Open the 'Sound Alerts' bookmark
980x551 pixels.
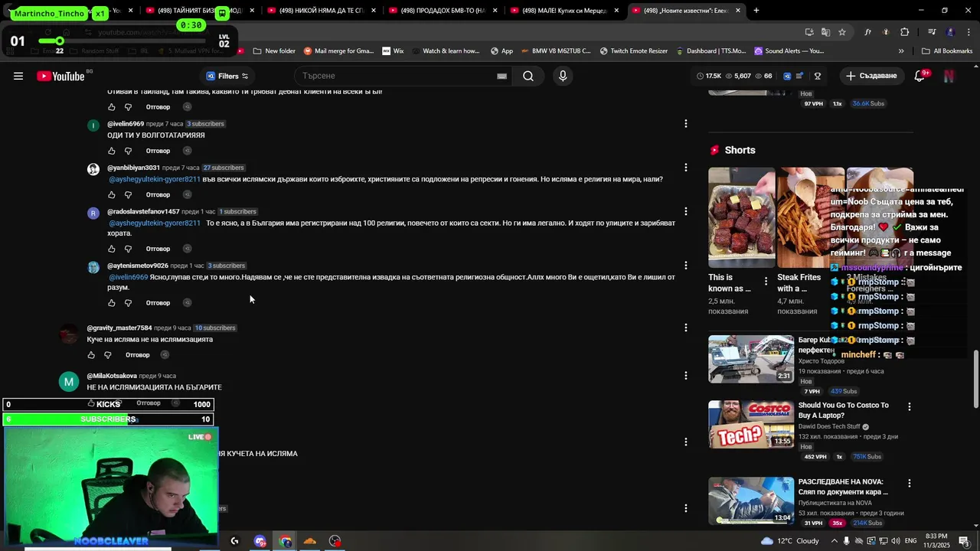point(789,51)
